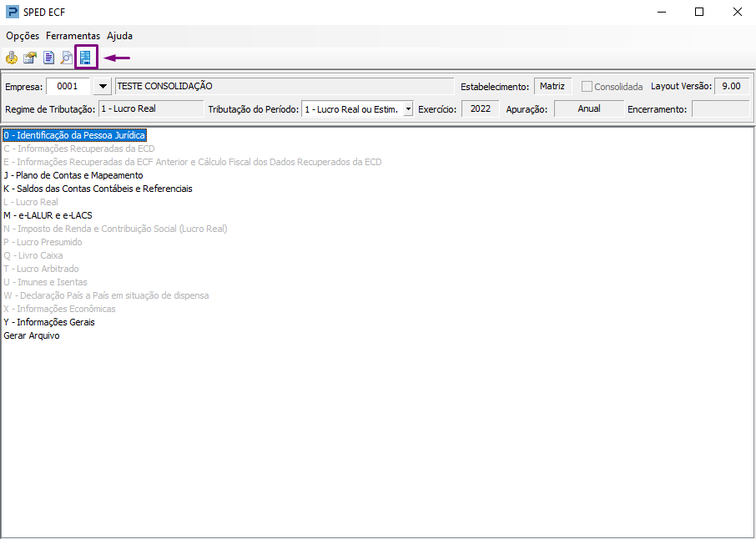The width and height of the screenshot is (756, 539).
Task: Maximize the SPED ECF window
Action: point(699,12)
